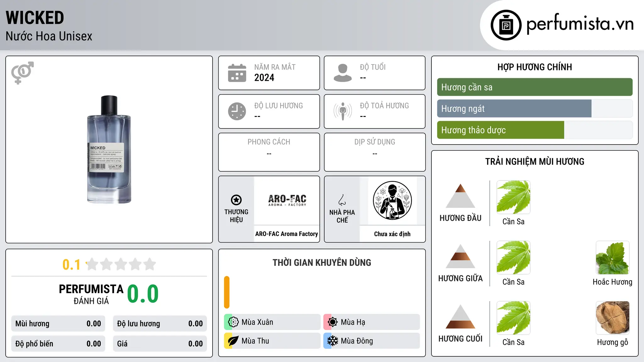Click the WICKED perfume title
Image resolution: width=644 pixels, height=362 pixels.
click(x=35, y=18)
